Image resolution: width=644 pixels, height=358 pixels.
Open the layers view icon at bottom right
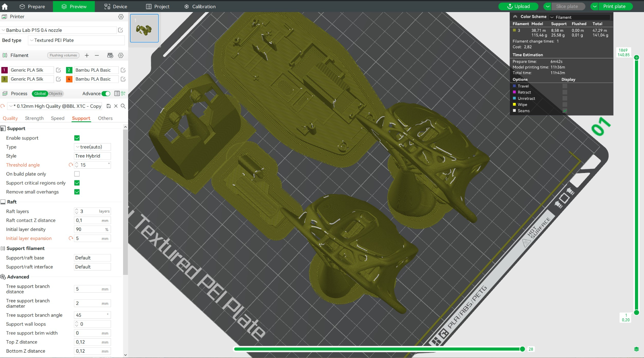tap(636, 349)
